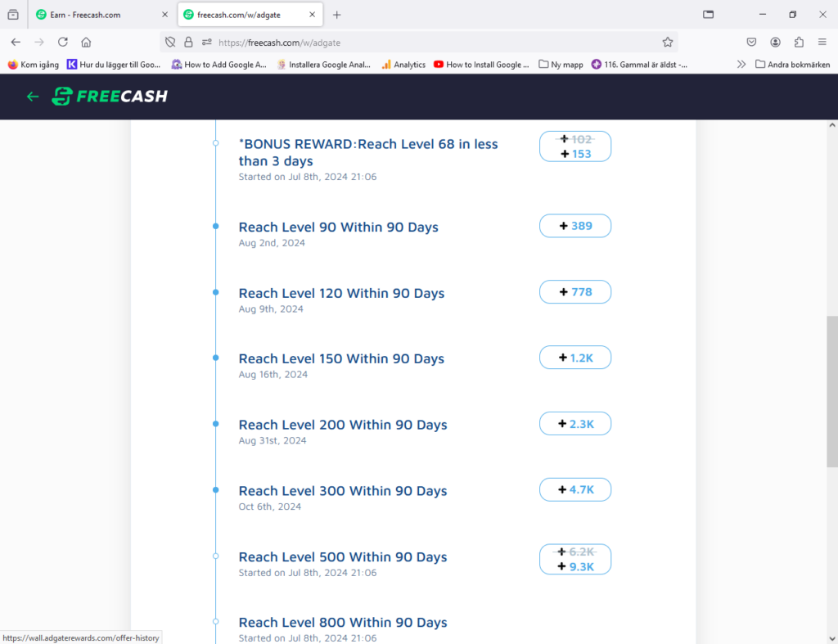Click the +9.3K reward badge
Viewport: 838px width, 644px height.
575,560
